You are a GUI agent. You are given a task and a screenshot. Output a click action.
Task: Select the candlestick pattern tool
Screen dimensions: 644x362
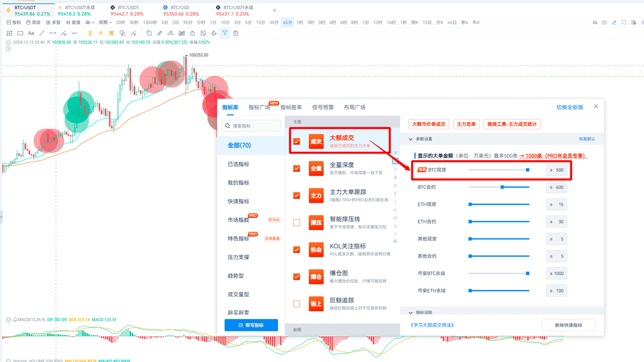(x=182, y=33)
